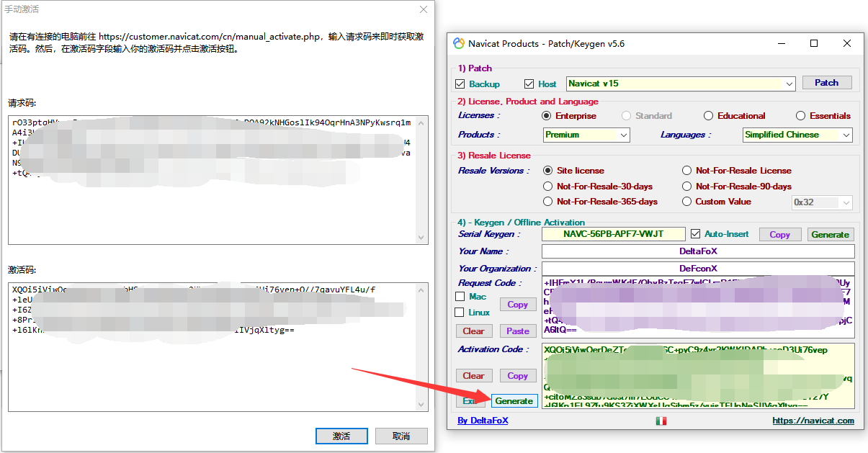868x453 pixels.
Task: Choose the Not-For-Resale-30-days option
Action: click(548, 187)
